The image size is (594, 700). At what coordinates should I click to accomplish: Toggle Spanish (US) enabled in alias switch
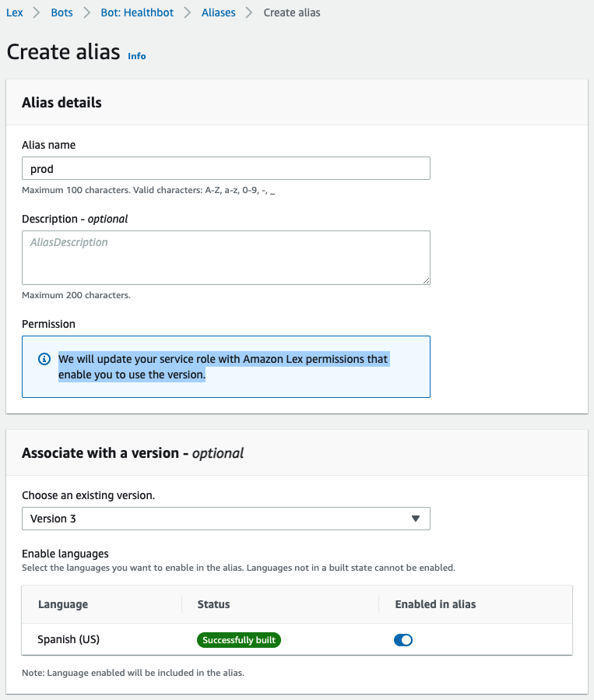pos(403,640)
